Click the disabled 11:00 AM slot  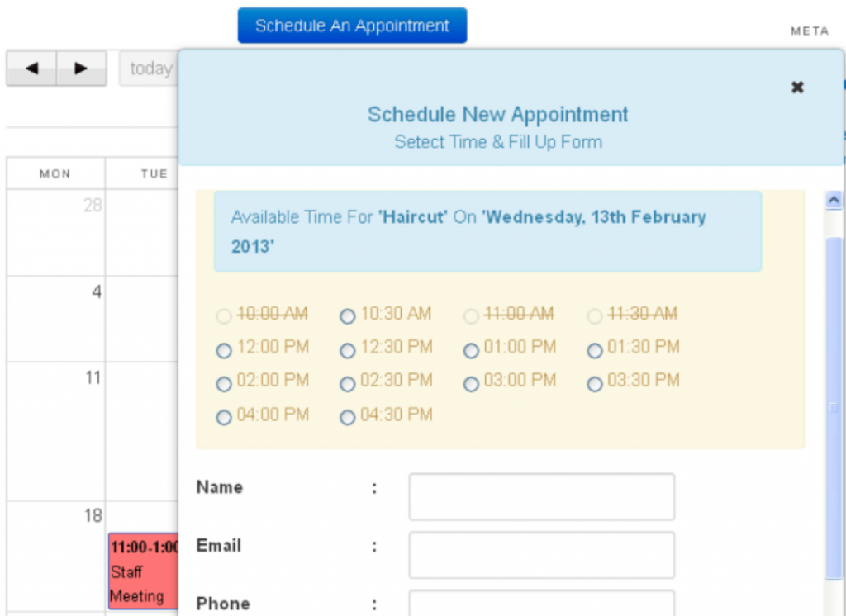[471, 316]
